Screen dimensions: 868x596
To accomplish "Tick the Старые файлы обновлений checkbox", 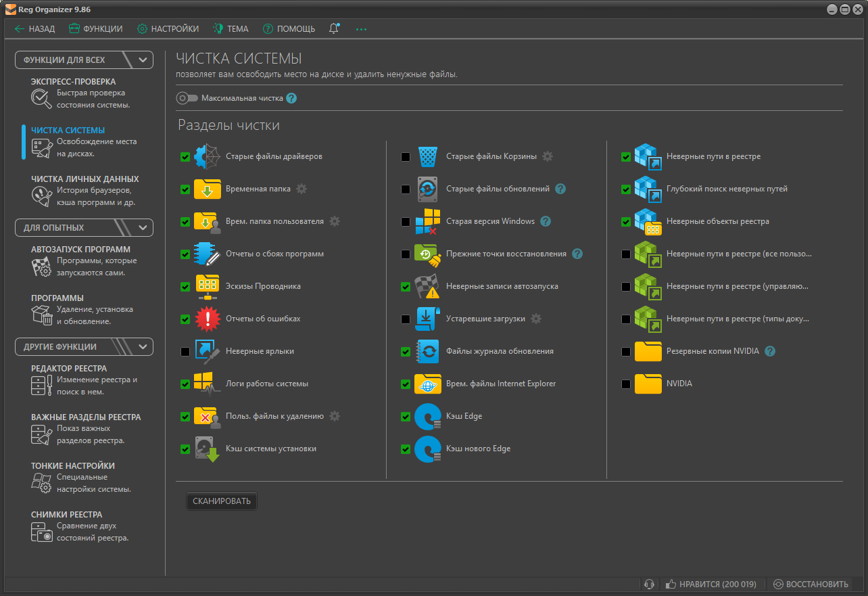I will pos(406,189).
